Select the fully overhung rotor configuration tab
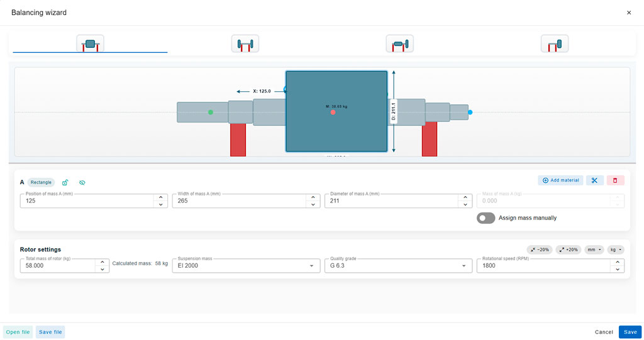644x340 pixels. click(x=555, y=43)
